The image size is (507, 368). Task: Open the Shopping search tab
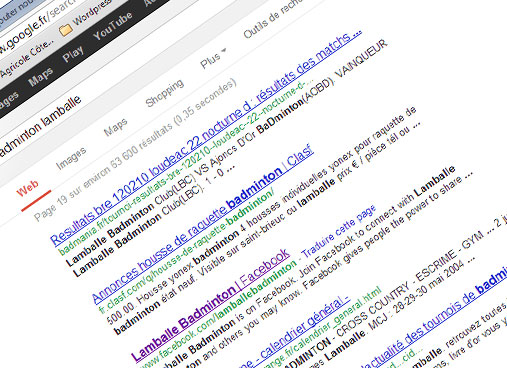(165, 92)
